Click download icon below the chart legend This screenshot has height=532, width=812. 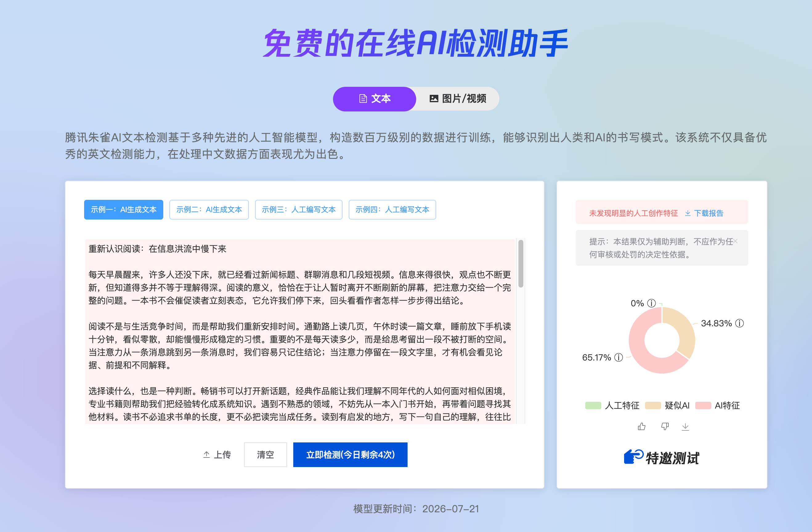click(685, 427)
